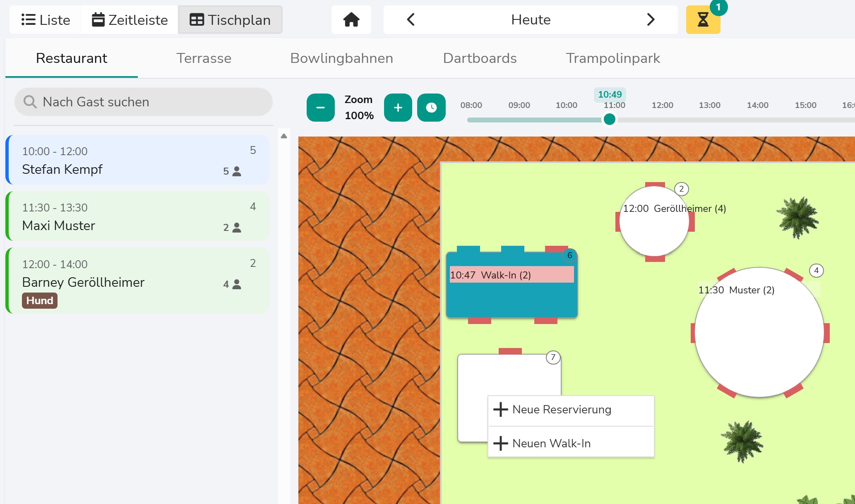Click the list scroll-up arrow
855x504 pixels.
pyautogui.click(x=284, y=136)
